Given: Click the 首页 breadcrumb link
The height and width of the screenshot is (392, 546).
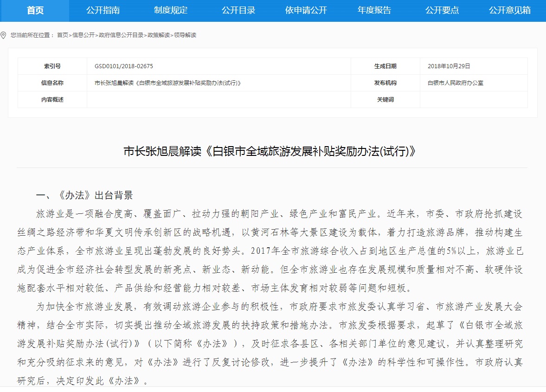Looking at the screenshot, I should tap(62, 35).
